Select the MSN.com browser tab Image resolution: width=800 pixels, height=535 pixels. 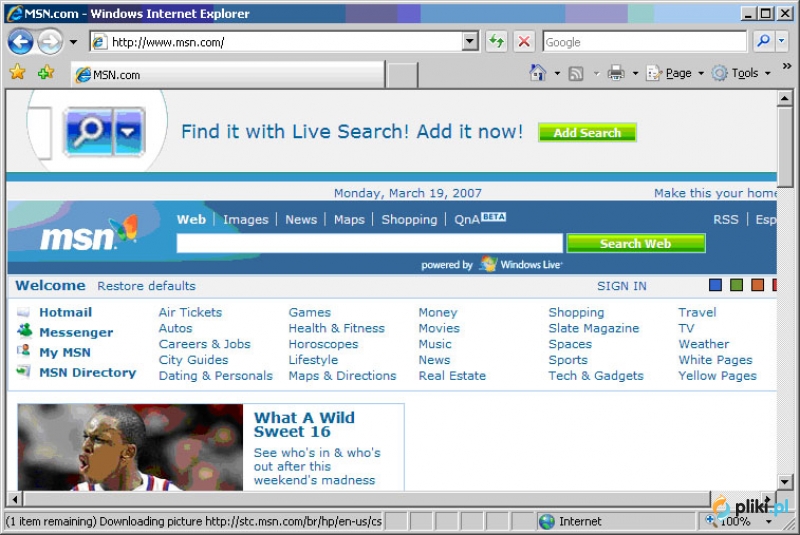228,75
